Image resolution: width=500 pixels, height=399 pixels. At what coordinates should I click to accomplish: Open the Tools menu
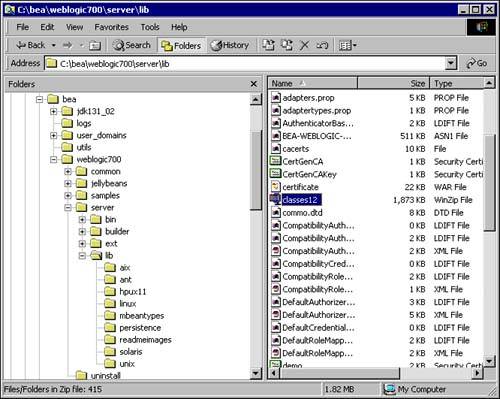[150, 27]
